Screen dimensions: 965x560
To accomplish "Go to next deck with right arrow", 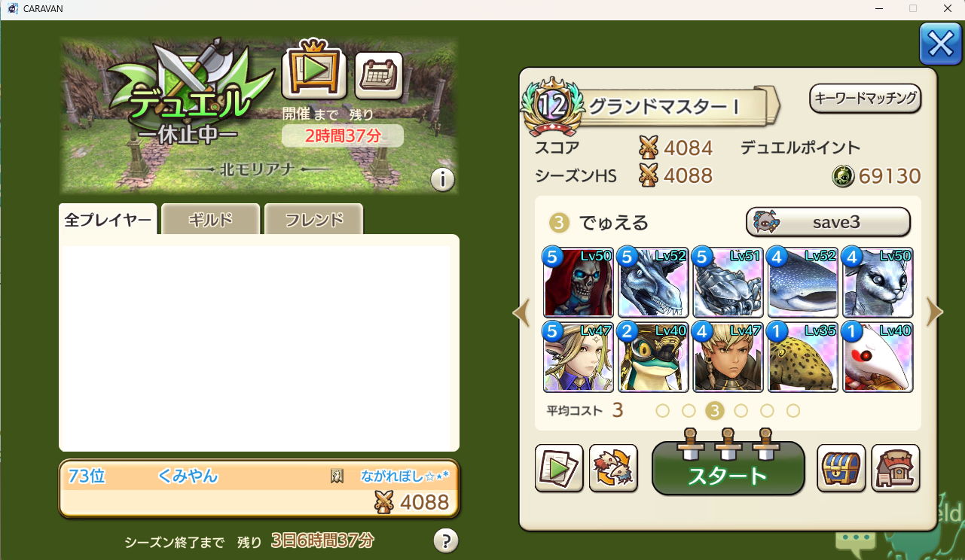I will click(x=934, y=312).
